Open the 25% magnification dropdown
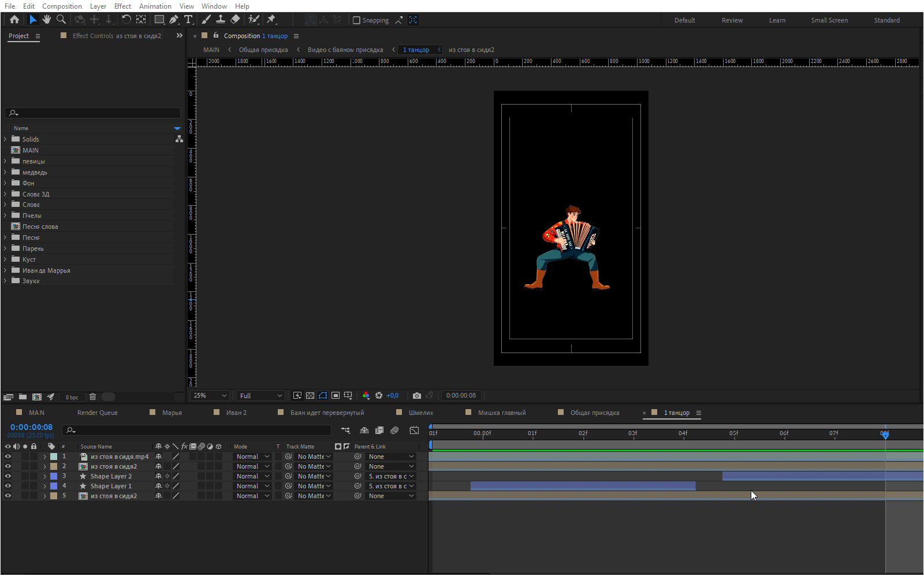Viewport: 924px width, 575px height. tap(211, 396)
